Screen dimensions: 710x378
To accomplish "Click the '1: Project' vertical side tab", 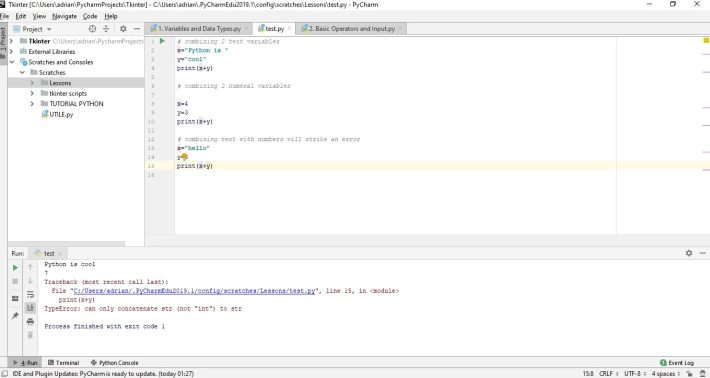I will [x=4, y=43].
